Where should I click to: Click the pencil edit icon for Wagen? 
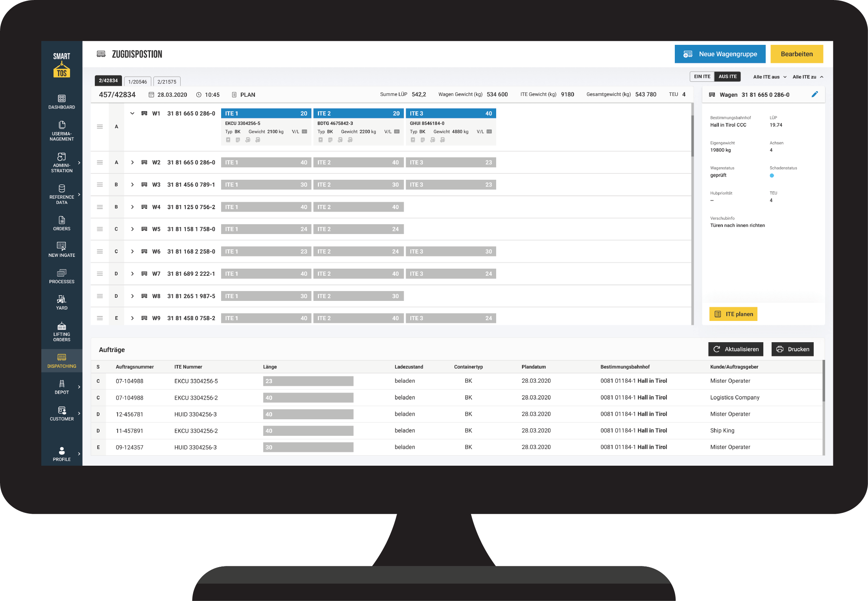point(814,94)
